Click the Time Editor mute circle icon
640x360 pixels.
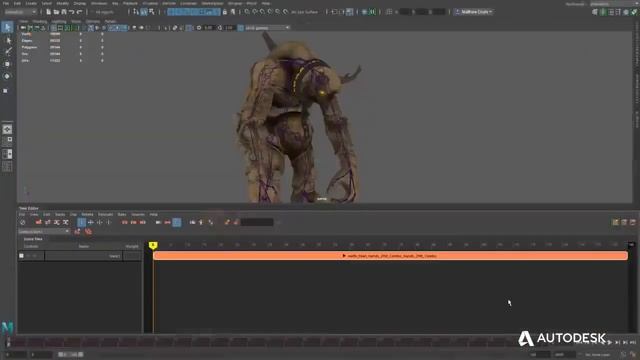point(23,222)
